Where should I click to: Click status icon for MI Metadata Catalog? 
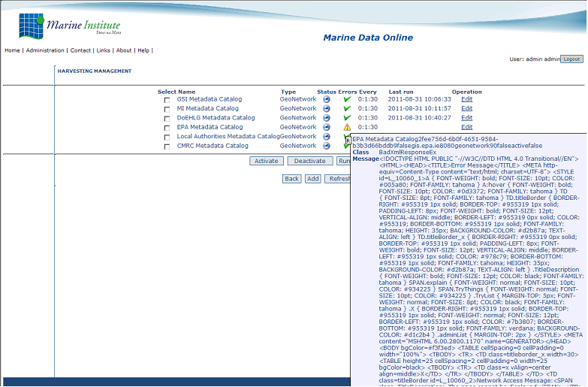tap(327, 108)
